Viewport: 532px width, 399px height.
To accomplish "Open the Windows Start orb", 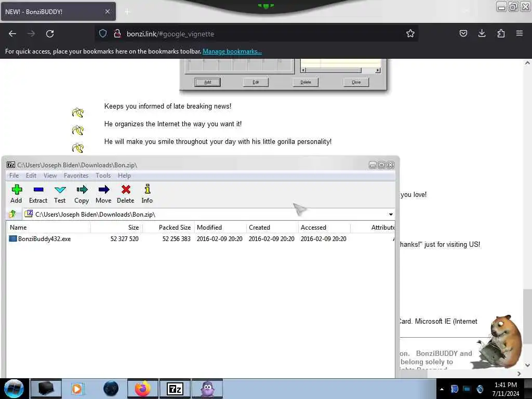I will coord(14,389).
